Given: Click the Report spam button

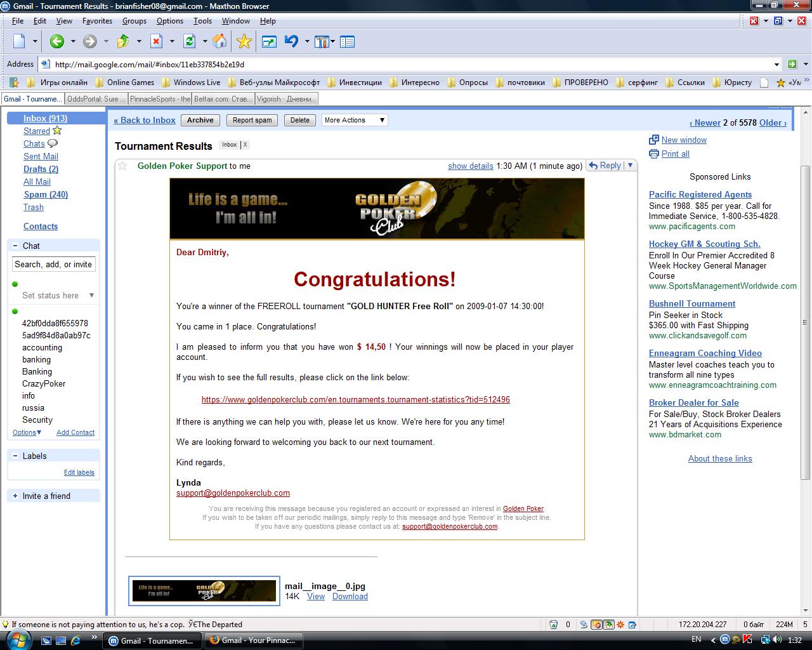Looking at the screenshot, I should pos(252,120).
